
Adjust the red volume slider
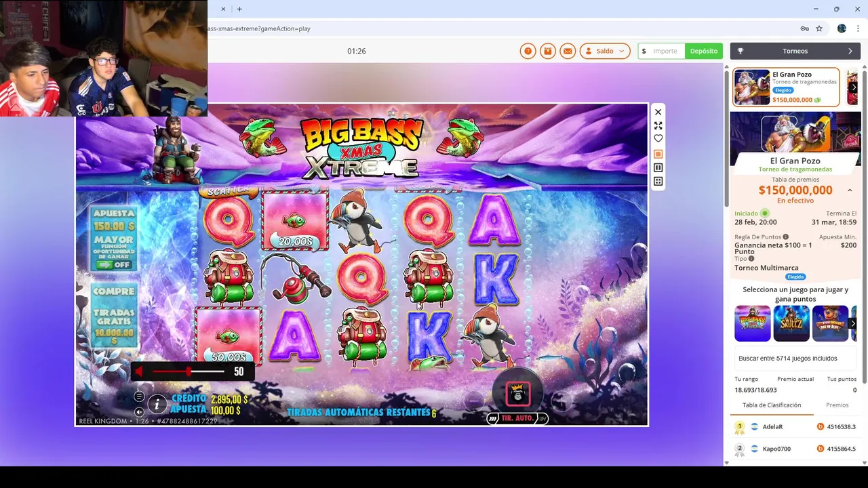(189, 371)
